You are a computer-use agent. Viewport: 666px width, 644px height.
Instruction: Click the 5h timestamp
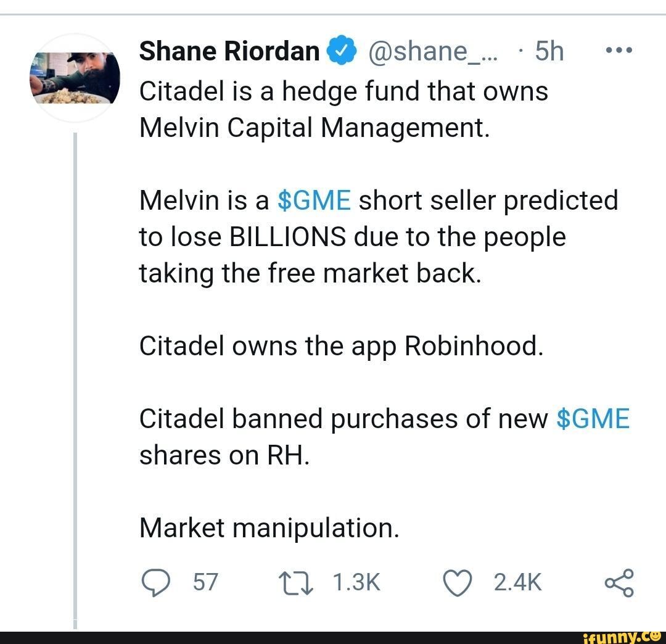pos(548,51)
